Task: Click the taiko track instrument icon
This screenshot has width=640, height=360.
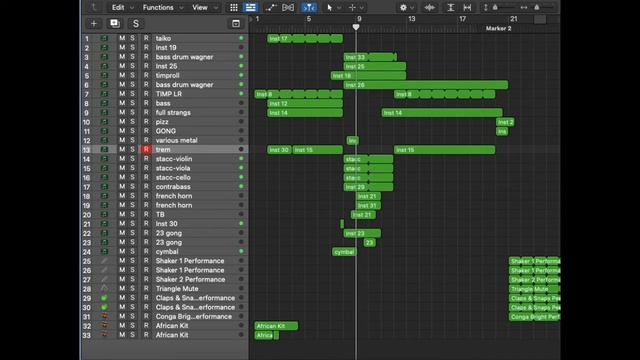Action: pyautogui.click(x=104, y=38)
